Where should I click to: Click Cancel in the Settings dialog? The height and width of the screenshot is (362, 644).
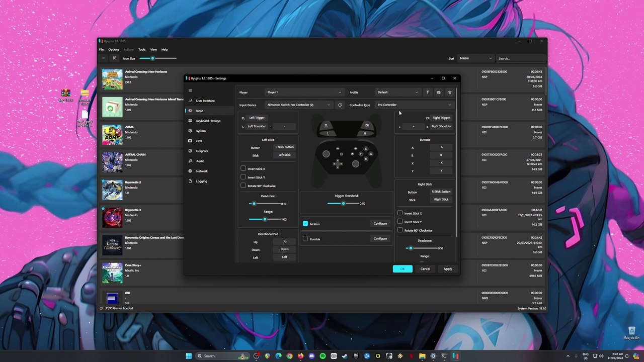click(x=425, y=269)
